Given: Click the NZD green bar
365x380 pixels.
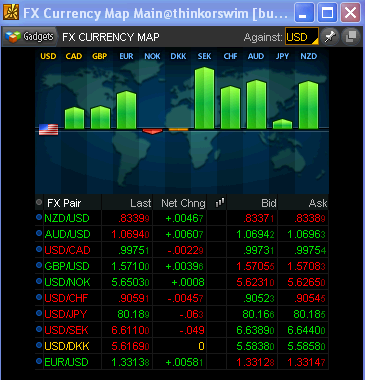Looking at the screenshot, I should pyautogui.click(x=308, y=105).
